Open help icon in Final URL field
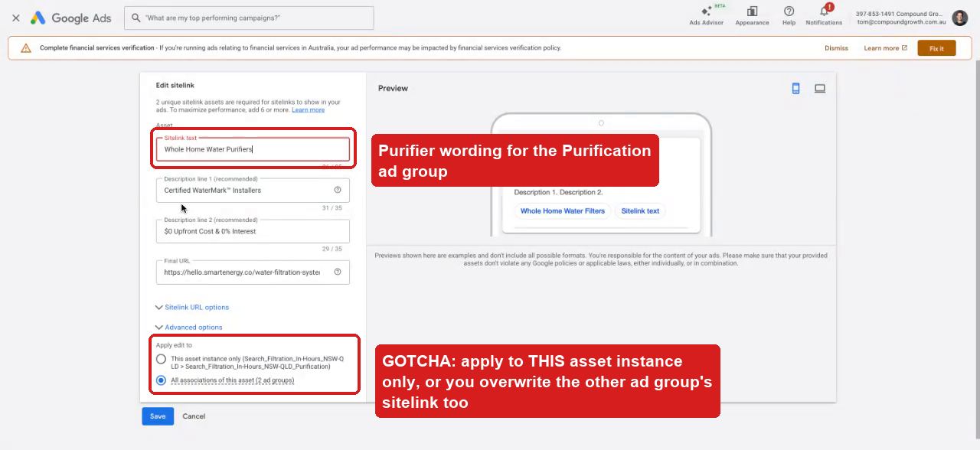This screenshot has height=450, width=980. [338, 272]
